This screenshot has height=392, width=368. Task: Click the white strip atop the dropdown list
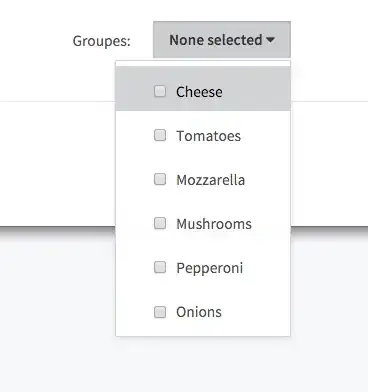pyautogui.click(x=203, y=63)
